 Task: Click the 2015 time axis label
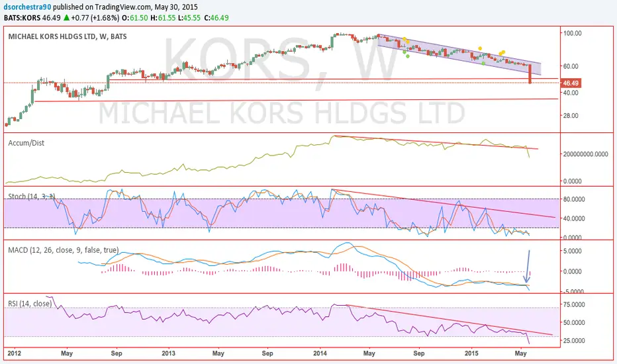pos(471,353)
